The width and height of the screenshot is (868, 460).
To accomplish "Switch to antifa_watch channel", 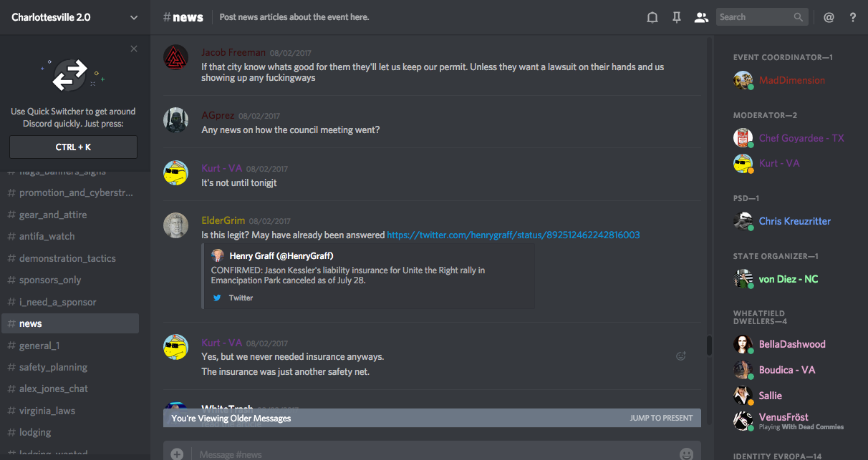I will 47,236.
